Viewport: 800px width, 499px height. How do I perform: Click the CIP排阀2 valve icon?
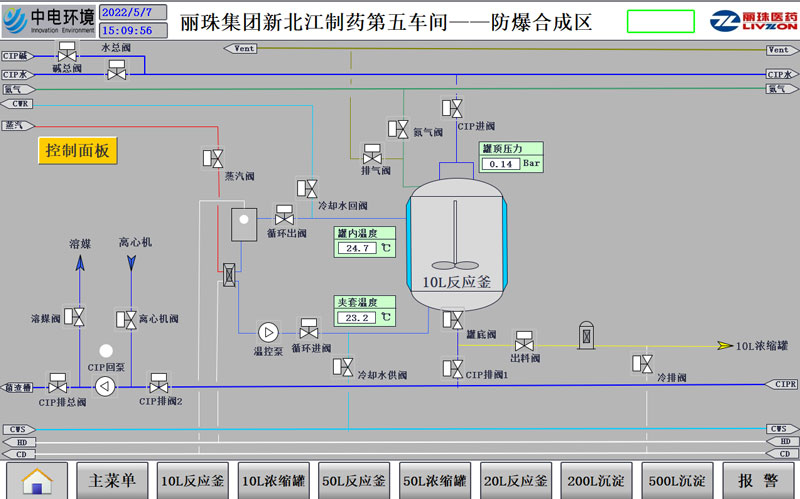click(x=159, y=383)
